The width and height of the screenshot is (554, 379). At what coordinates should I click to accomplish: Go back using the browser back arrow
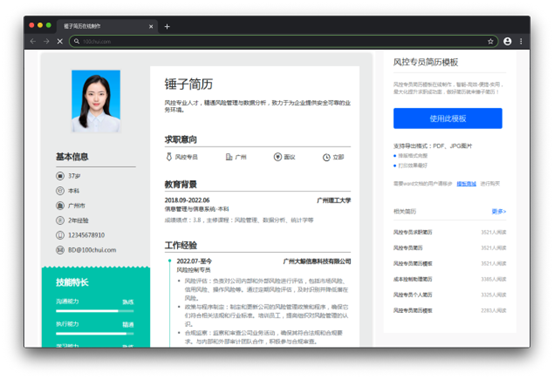33,41
